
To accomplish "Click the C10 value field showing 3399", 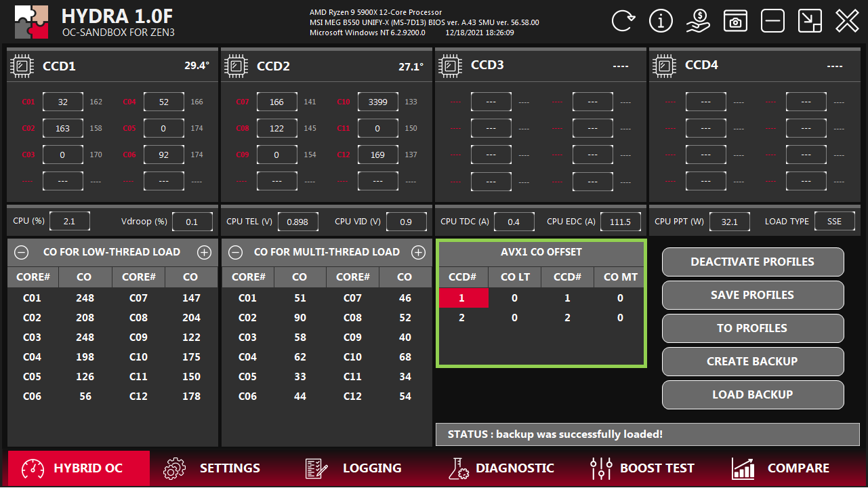I will click(377, 102).
